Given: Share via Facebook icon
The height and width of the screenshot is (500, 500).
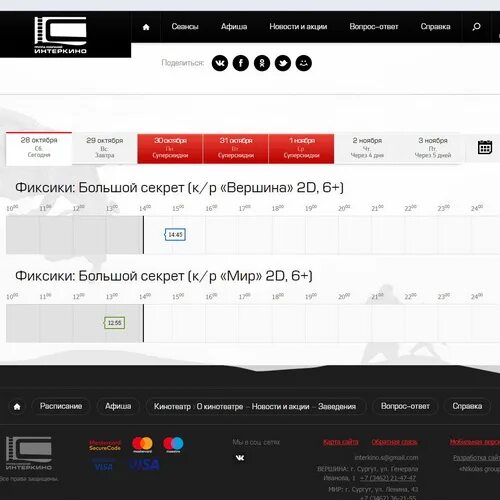Looking at the screenshot, I should click(241, 63).
